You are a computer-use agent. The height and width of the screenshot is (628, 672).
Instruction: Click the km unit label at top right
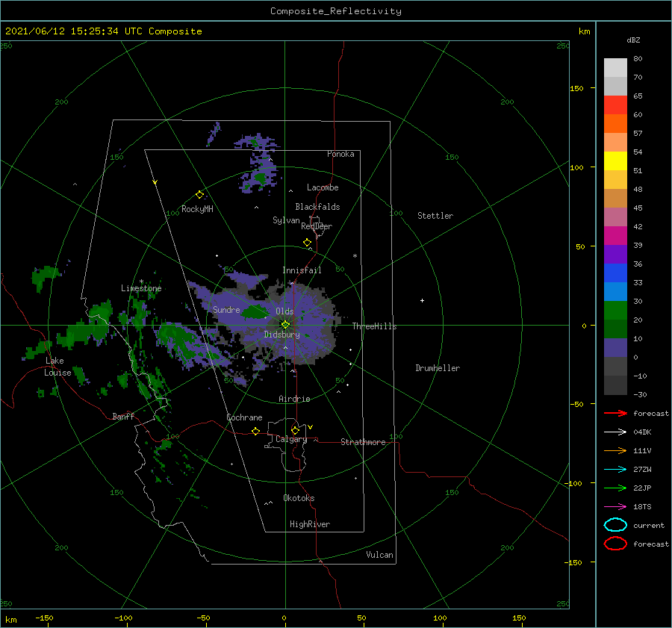[x=584, y=31]
